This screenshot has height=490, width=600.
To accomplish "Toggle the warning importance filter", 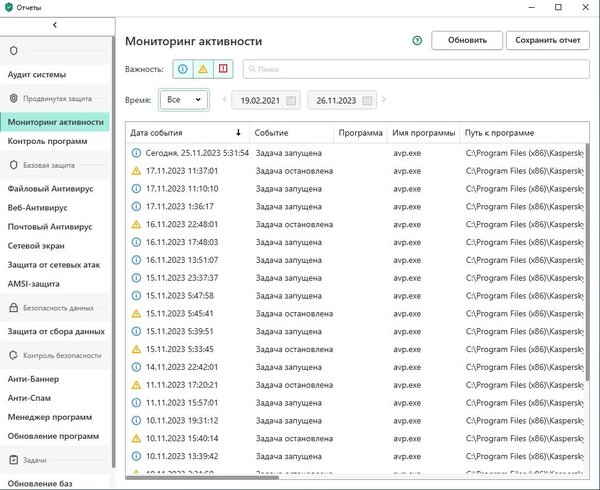I will (202, 70).
